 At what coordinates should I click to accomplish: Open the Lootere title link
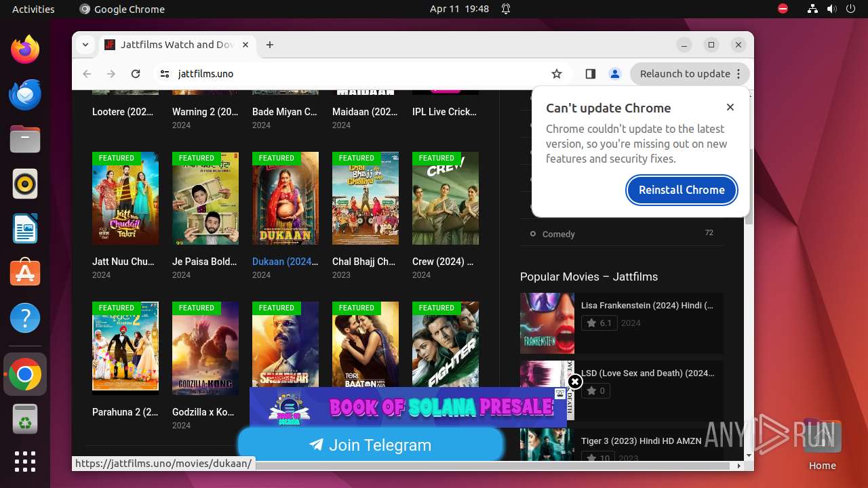pos(123,112)
